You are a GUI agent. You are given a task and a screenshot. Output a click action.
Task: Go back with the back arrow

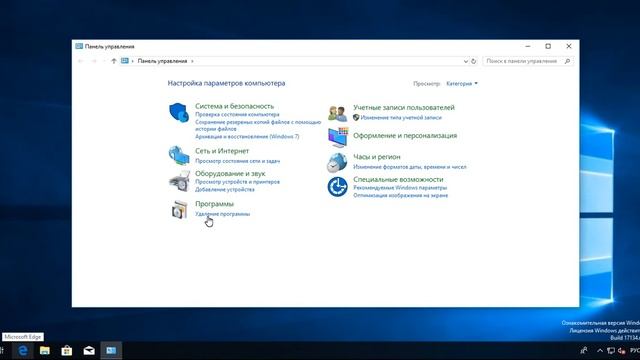pos(80,61)
